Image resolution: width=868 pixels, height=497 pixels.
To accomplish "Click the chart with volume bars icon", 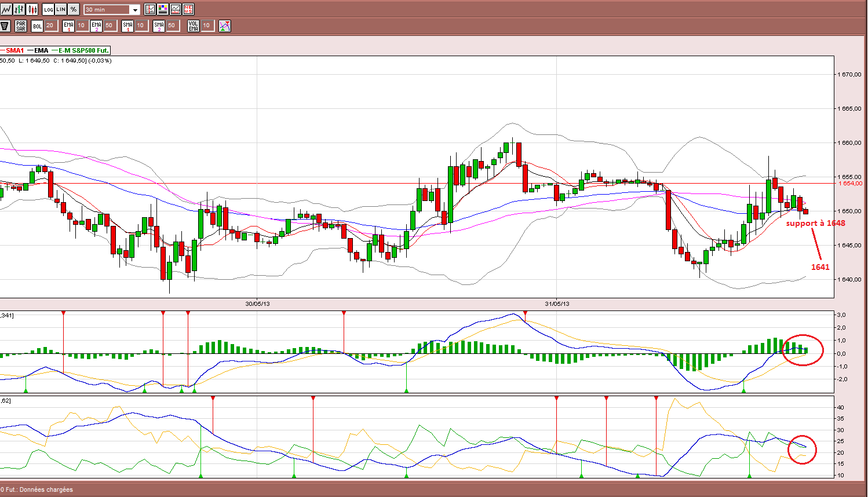I will [x=176, y=9].
